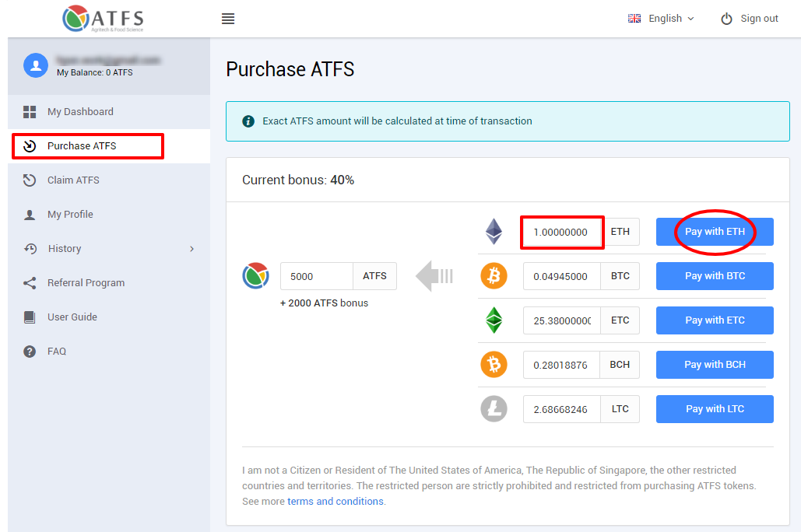
Task: Click the Pay with BCH button
Action: tap(715, 365)
